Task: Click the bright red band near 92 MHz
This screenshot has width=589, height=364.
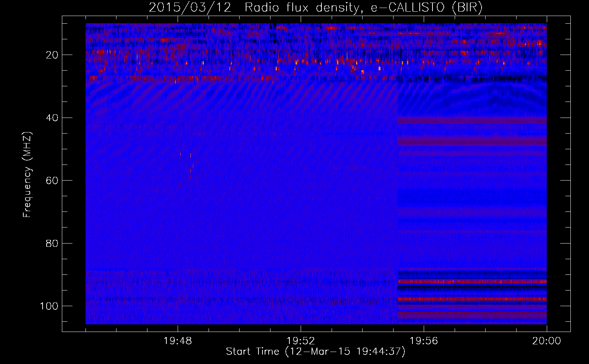Action: pyautogui.click(x=472, y=282)
